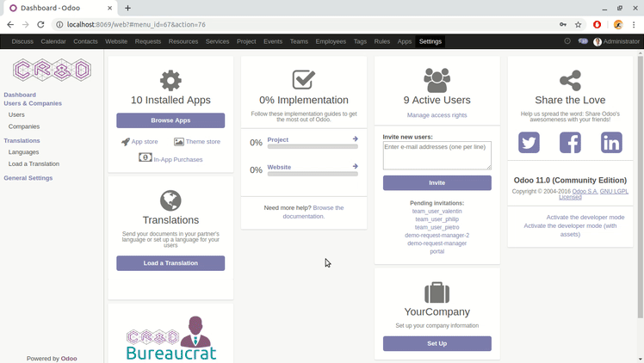644x363 pixels.
Task: Open Load a Translation in the sidebar
Action: [x=34, y=163]
